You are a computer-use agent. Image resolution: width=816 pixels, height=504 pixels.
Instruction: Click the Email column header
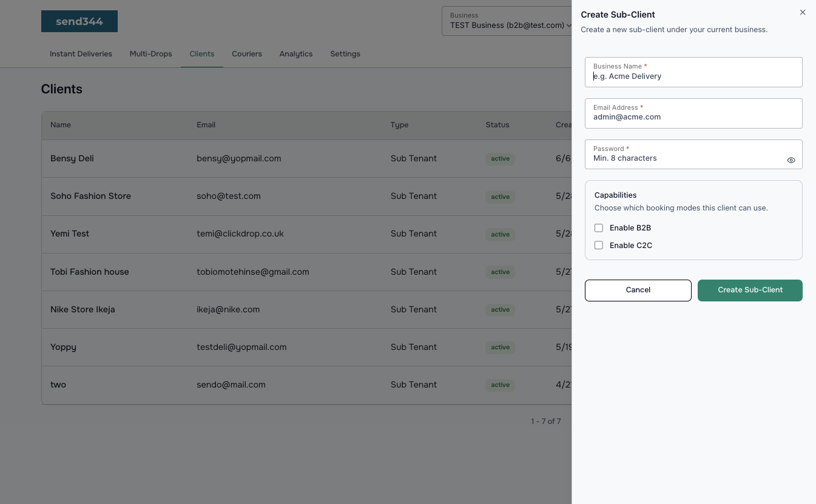point(206,125)
